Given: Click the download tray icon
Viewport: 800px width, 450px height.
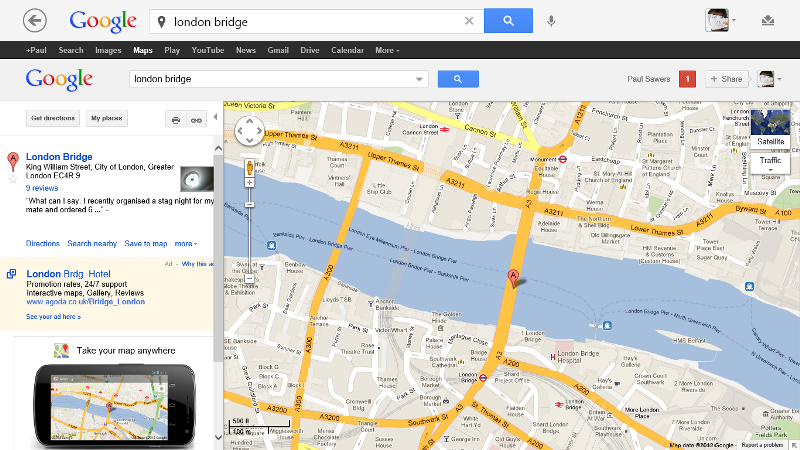Looking at the screenshot, I should 768,20.
